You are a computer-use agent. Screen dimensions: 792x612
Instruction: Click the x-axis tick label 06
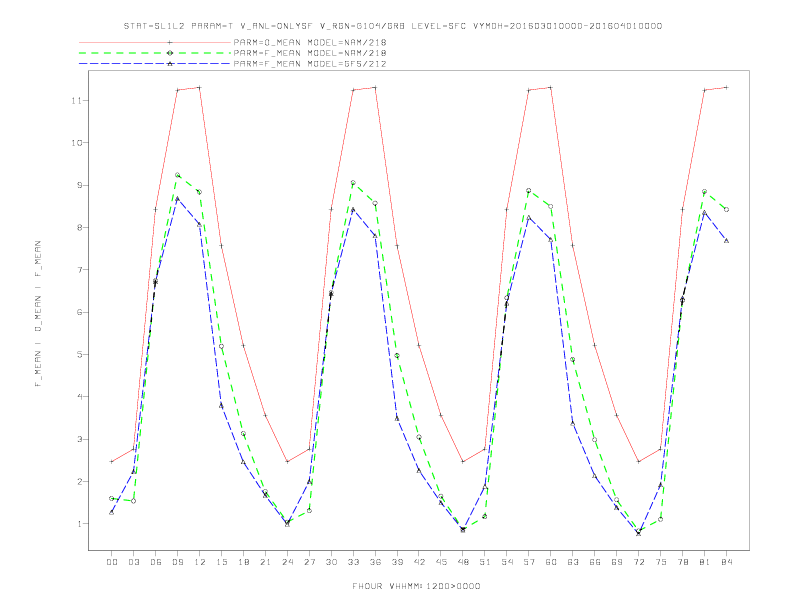(156, 562)
